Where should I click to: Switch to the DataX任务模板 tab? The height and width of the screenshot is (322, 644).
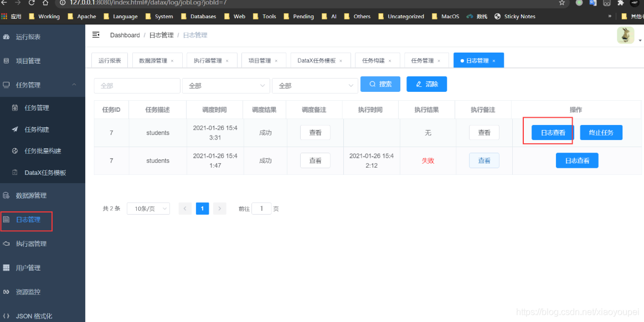[x=317, y=61]
